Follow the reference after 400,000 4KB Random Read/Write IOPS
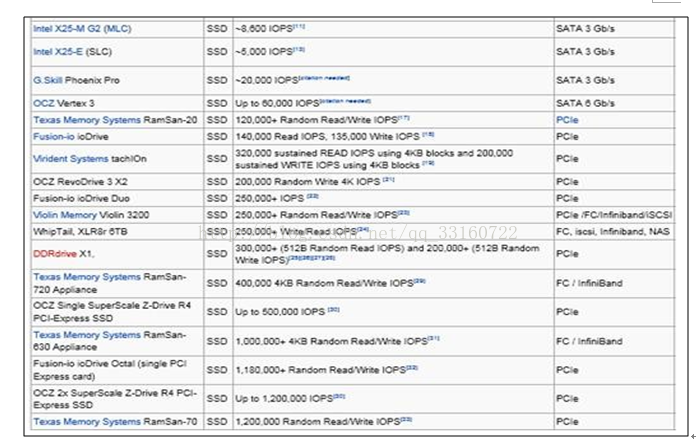 pyautogui.click(x=419, y=281)
